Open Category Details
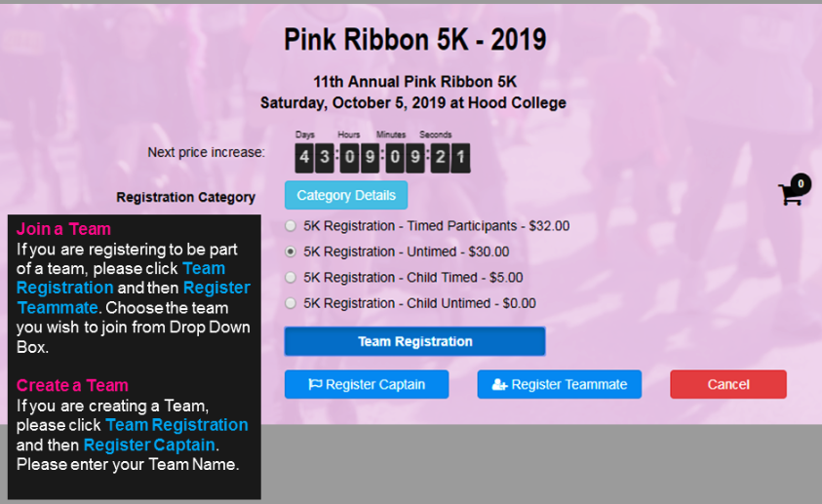This screenshot has height=504, width=822. tap(346, 195)
